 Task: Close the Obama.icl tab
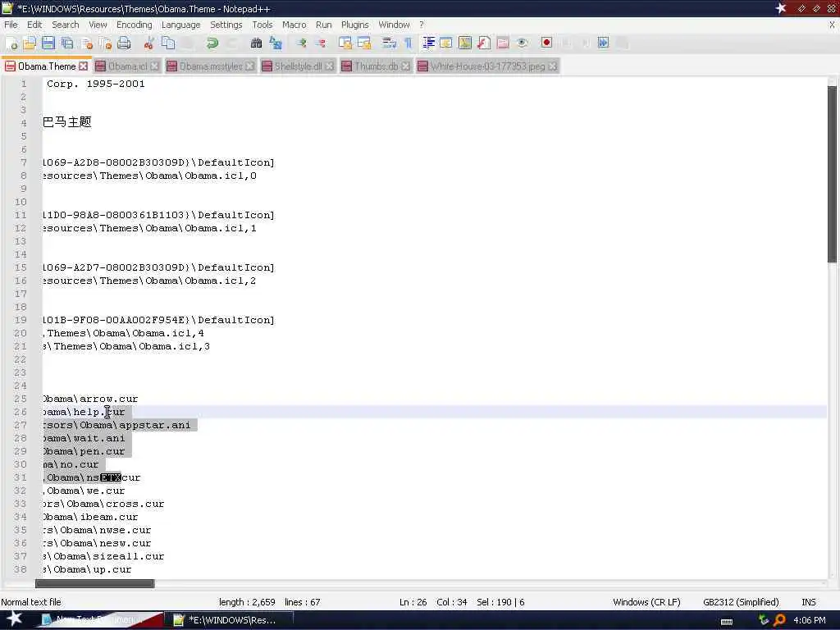point(154,66)
